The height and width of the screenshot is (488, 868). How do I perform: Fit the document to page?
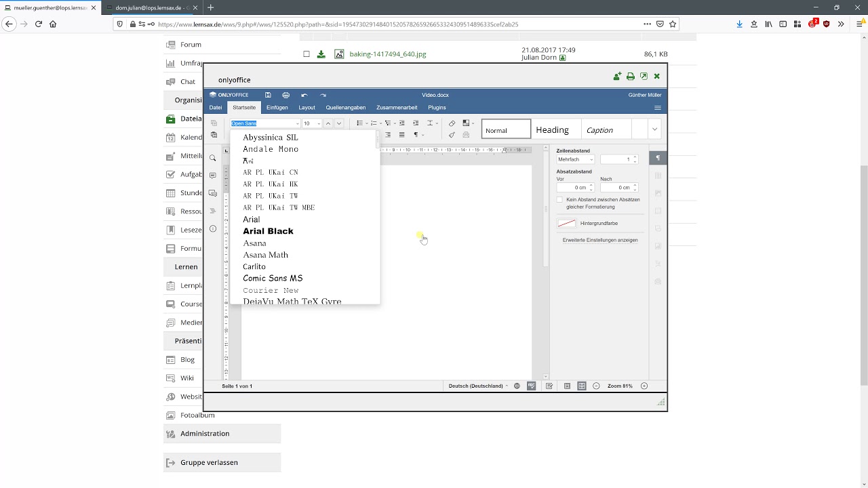click(567, 386)
